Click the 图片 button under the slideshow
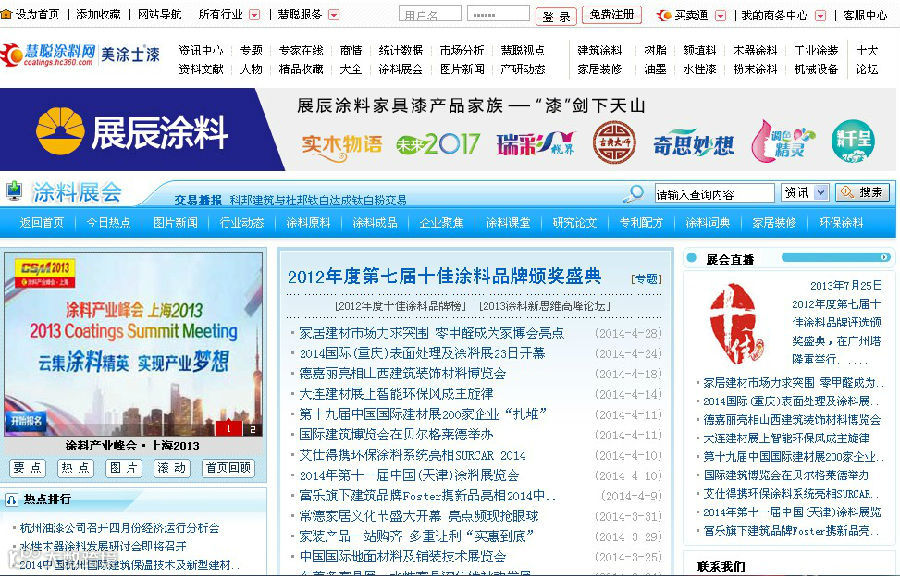900x576 pixels. (x=123, y=468)
